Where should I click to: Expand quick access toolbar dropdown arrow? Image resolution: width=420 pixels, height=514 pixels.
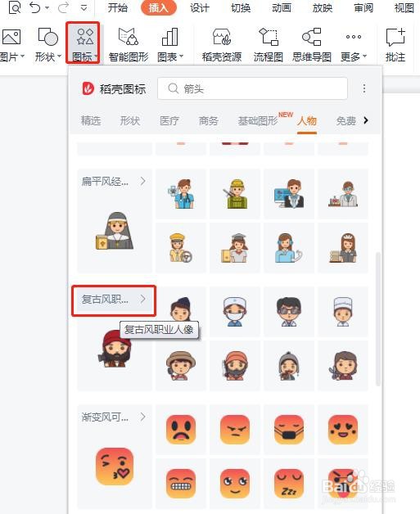pos(84,8)
